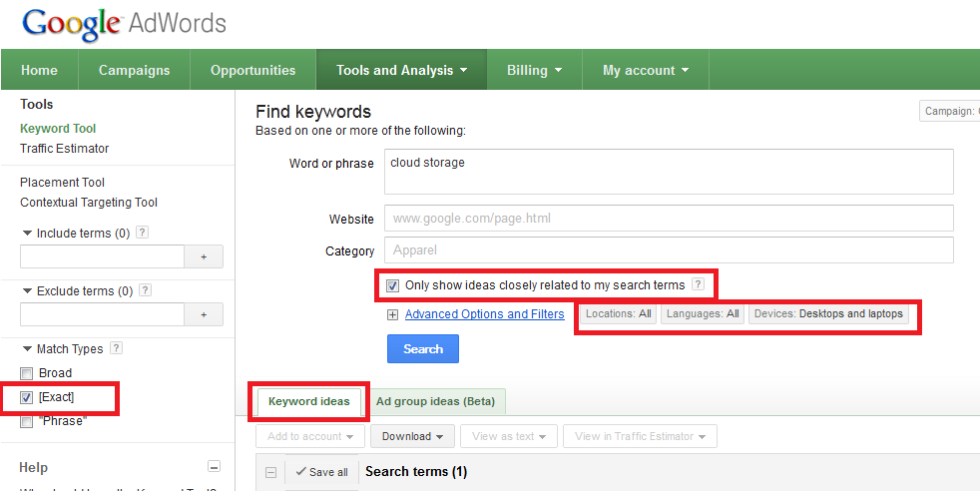The height and width of the screenshot is (491, 980).
Task: Click Devices: Desktops and laptops filter
Action: pos(828,313)
